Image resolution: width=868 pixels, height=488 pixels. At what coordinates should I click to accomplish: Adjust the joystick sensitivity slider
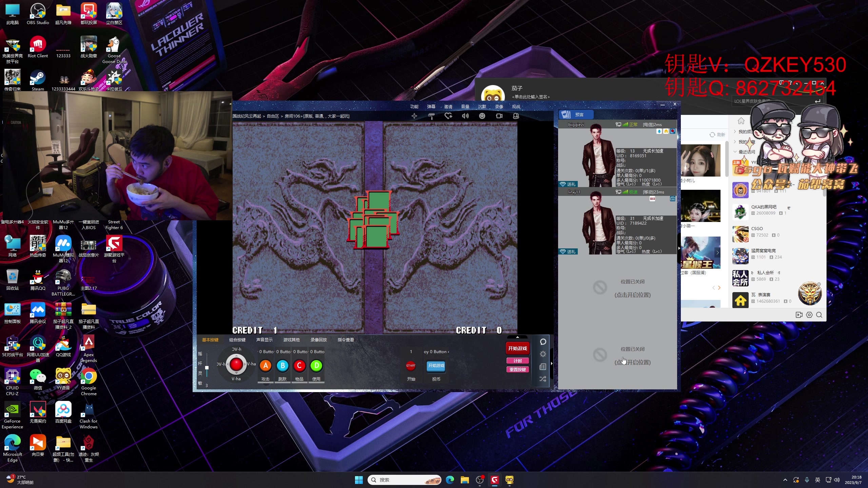click(x=207, y=368)
